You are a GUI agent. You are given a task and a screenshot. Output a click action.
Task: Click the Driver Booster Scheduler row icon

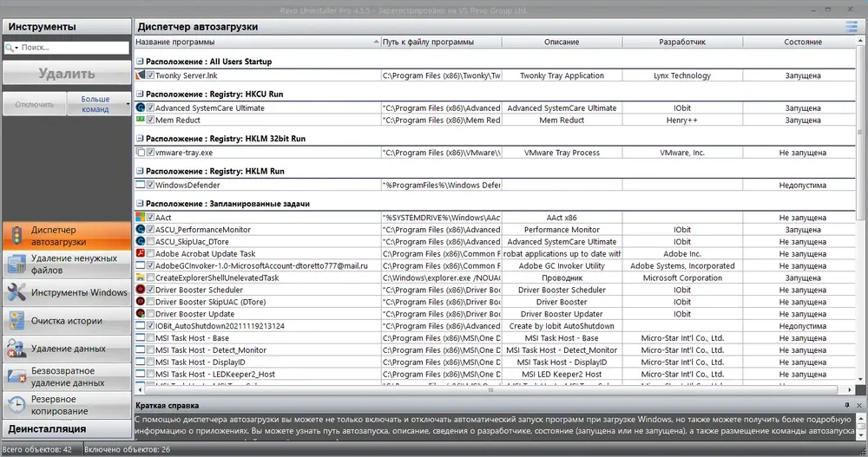(x=140, y=290)
